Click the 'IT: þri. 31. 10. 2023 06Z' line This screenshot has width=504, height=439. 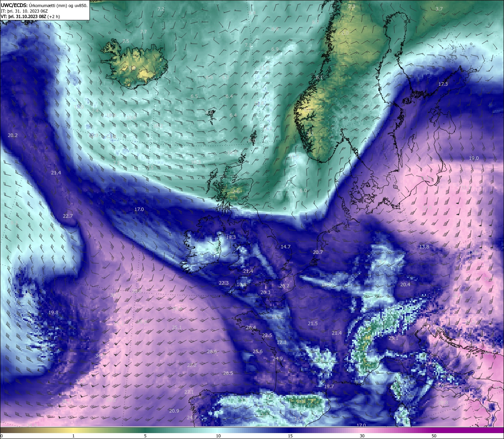click(x=24, y=11)
